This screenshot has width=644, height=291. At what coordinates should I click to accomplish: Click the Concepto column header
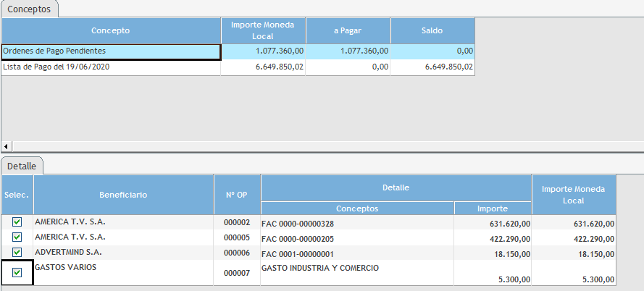[111, 31]
